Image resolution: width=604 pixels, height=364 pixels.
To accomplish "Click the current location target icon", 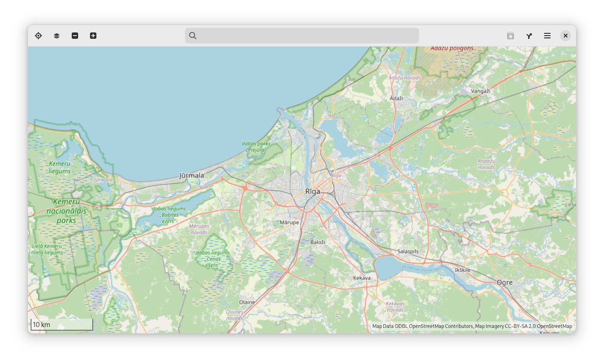I will pos(38,36).
